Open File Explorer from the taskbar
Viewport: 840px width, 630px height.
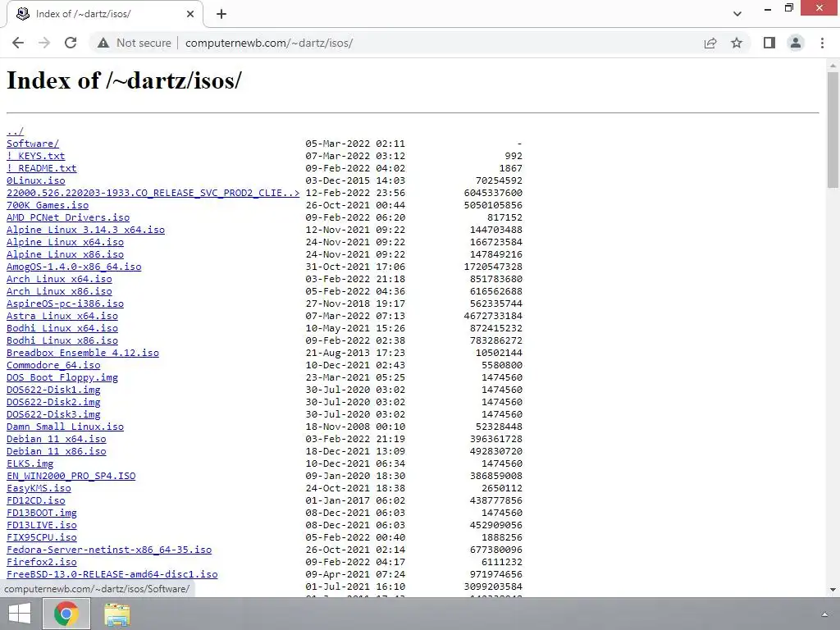point(116,614)
